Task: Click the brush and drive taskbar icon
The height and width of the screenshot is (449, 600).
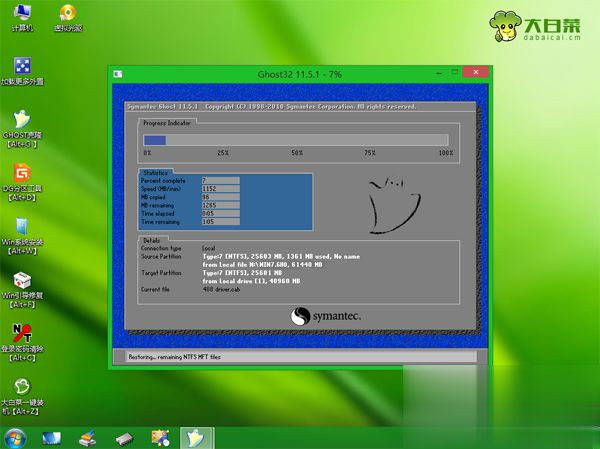Action: point(88,439)
